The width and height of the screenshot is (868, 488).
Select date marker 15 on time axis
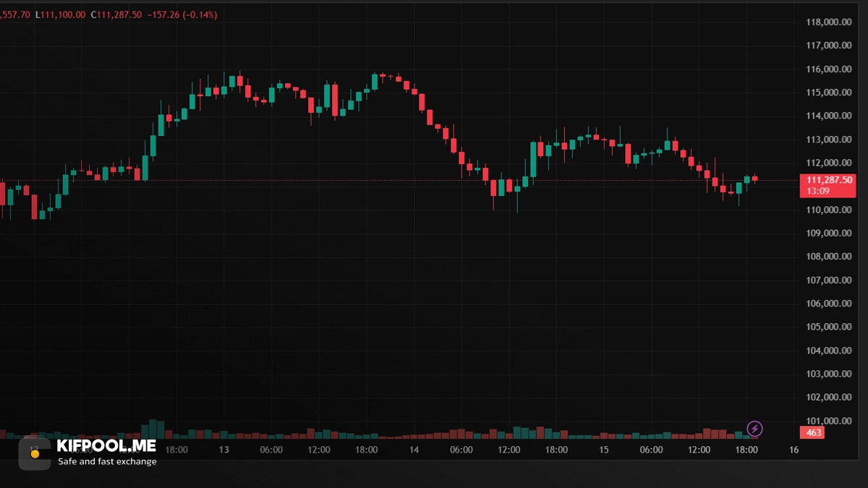604,450
